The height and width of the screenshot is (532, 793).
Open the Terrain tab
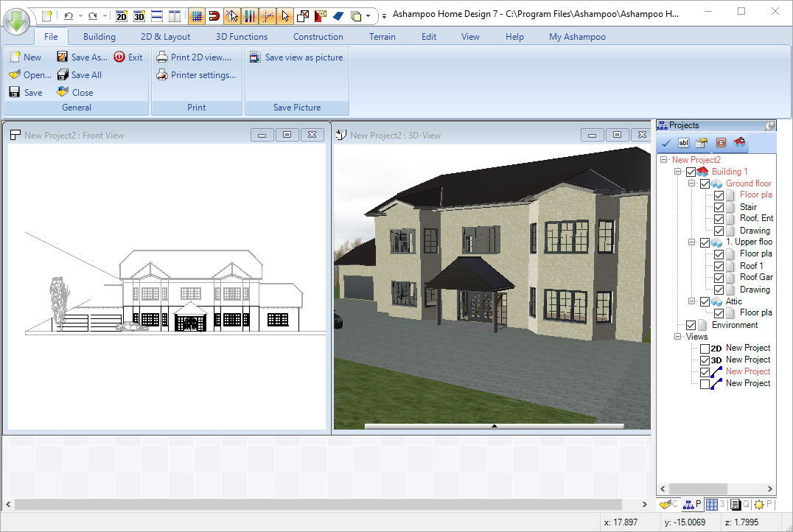tap(382, 36)
